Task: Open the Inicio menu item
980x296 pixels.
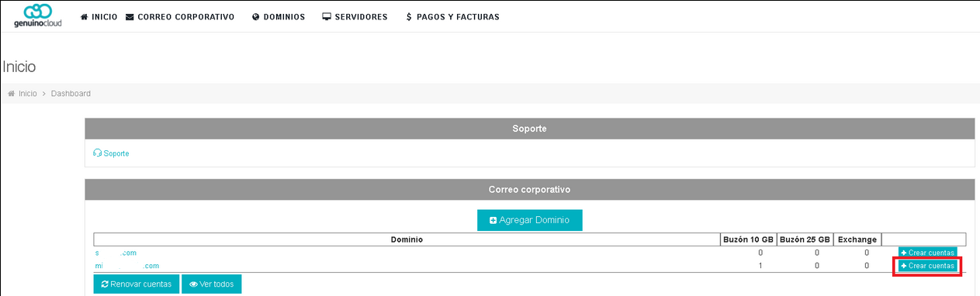Action: coord(99,17)
